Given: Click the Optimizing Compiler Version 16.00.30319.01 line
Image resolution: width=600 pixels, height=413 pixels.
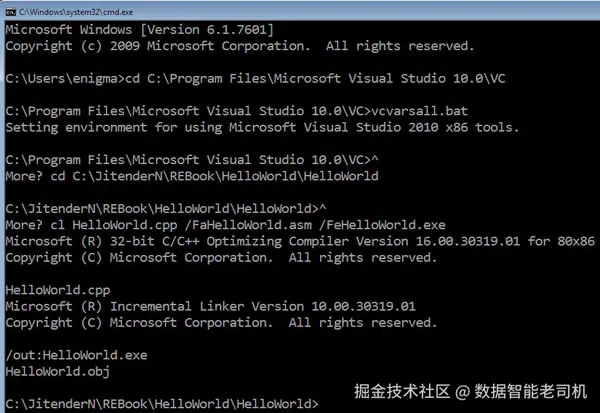Looking at the screenshot, I should point(300,241).
